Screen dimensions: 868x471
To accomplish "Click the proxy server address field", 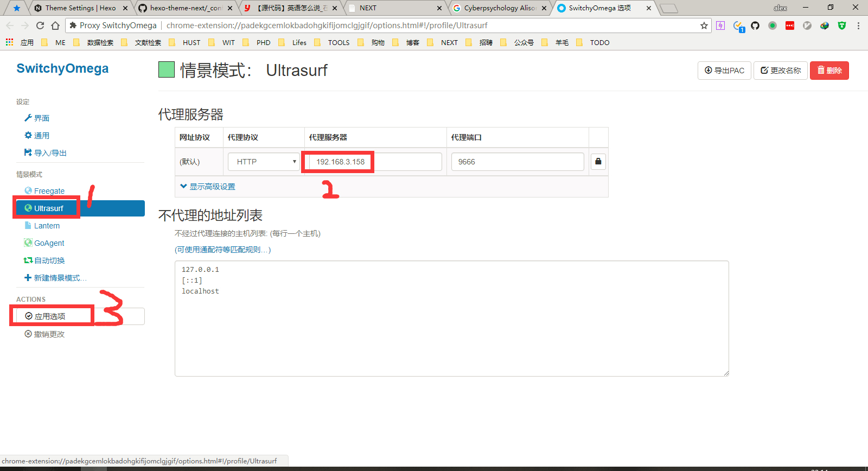I will tap(375, 162).
